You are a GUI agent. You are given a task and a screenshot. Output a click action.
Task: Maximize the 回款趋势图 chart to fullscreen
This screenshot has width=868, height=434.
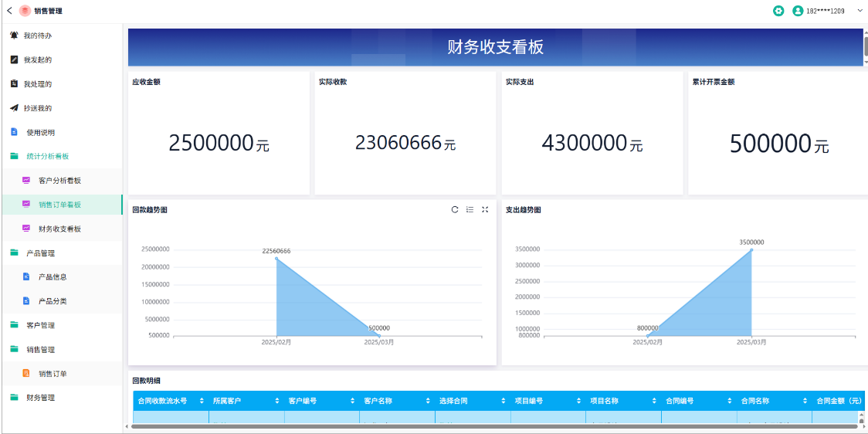point(485,209)
